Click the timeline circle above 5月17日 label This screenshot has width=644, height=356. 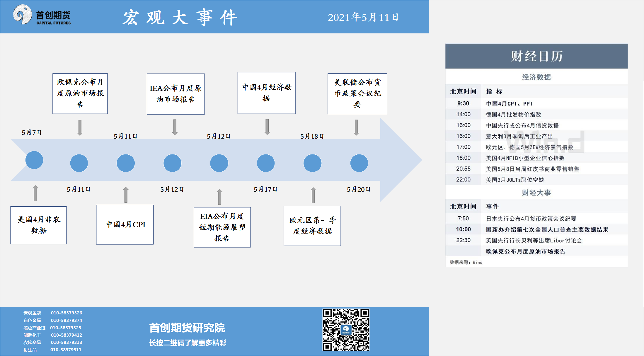(x=266, y=163)
